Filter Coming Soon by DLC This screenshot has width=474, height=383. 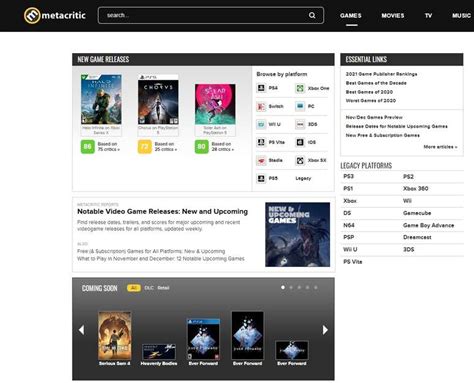click(149, 288)
